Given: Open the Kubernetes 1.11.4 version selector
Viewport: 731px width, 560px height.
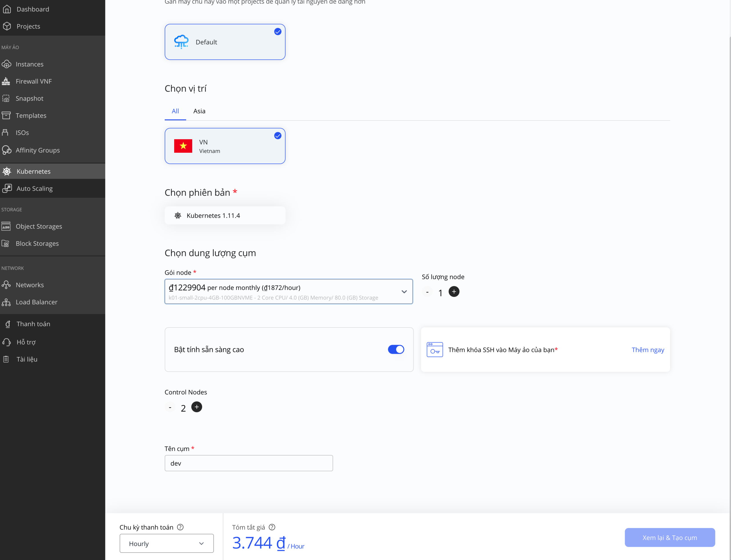Looking at the screenshot, I should coord(225,215).
